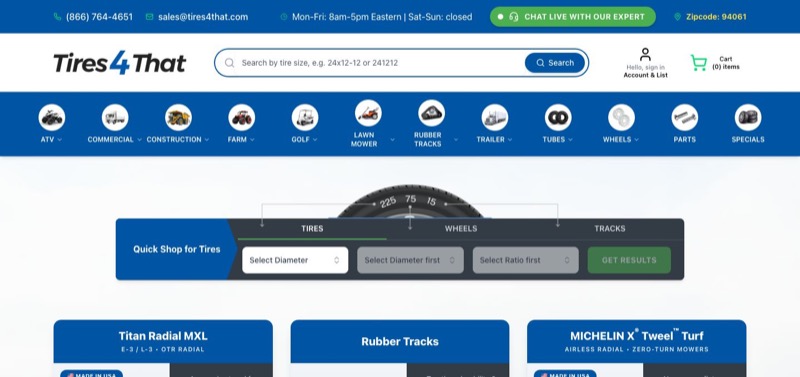
Task: Expand the Rubber Tracks menu chevron
Action: [x=456, y=140]
